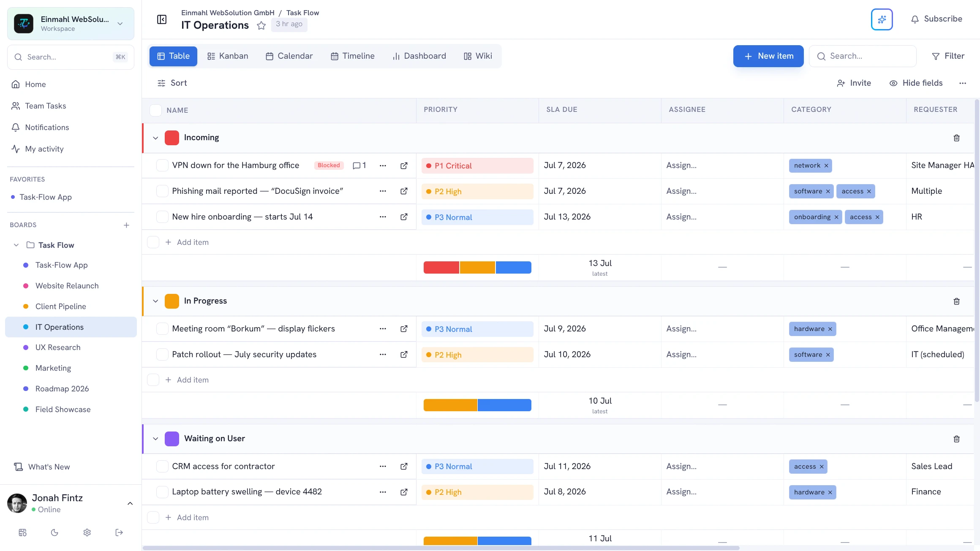Screen dimensions: 980x551
Task: Click the add board plus icon
Action: tap(126, 225)
